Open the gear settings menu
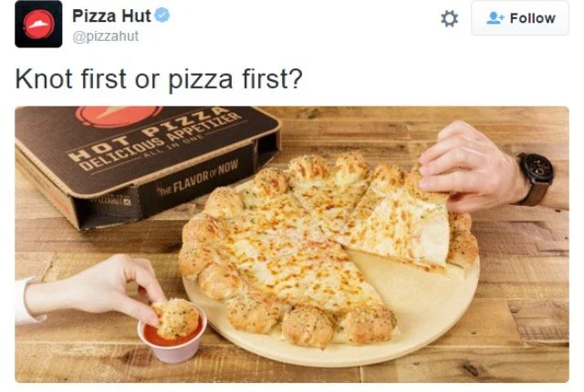The image size is (584, 392). pyautogui.click(x=449, y=18)
